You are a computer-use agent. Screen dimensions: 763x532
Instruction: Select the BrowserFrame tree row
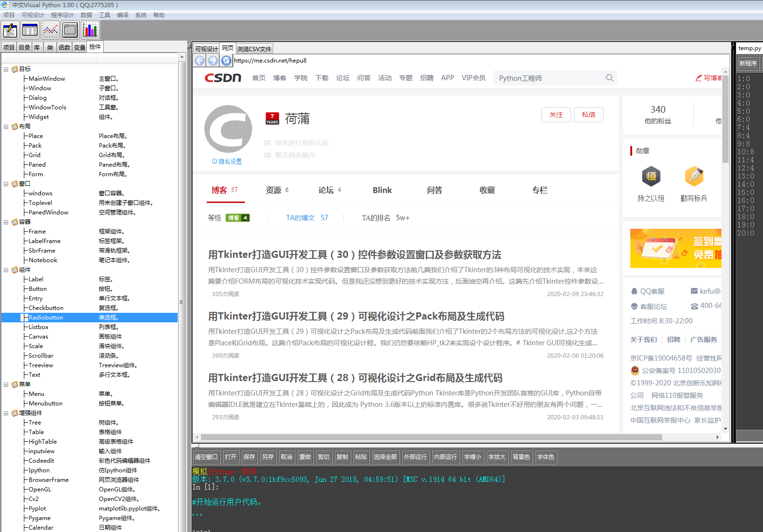89,480
